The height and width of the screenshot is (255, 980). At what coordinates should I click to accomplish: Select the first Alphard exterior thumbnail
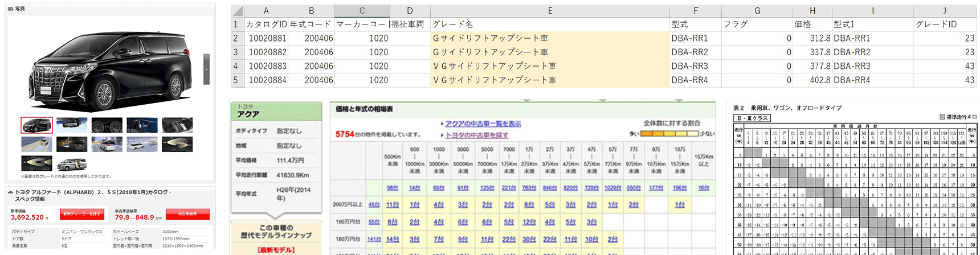point(36,125)
